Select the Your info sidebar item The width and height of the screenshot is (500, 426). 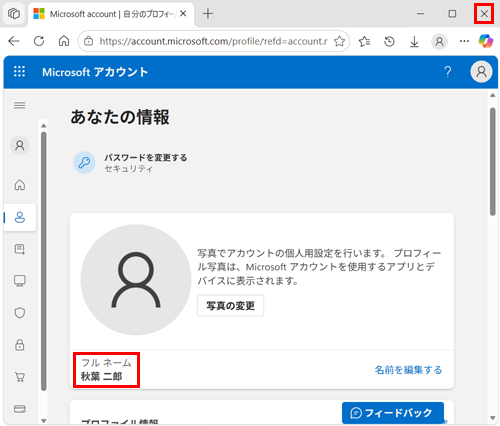[20, 217]
